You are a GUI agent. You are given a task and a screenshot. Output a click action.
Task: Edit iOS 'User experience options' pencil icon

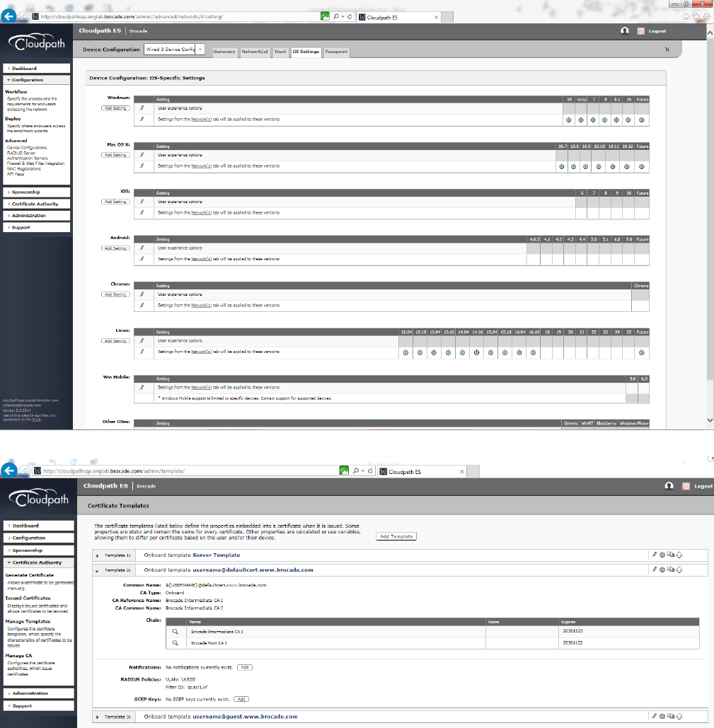(142, 201)
